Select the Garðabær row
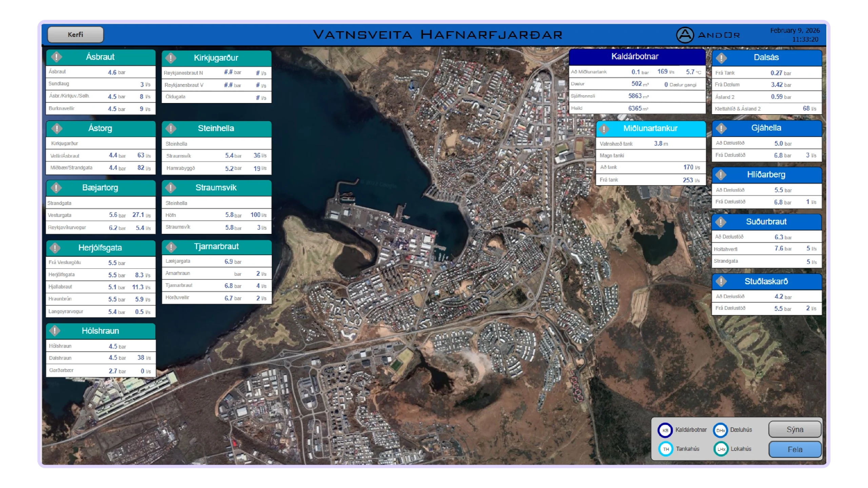 (x=101, y=370)
